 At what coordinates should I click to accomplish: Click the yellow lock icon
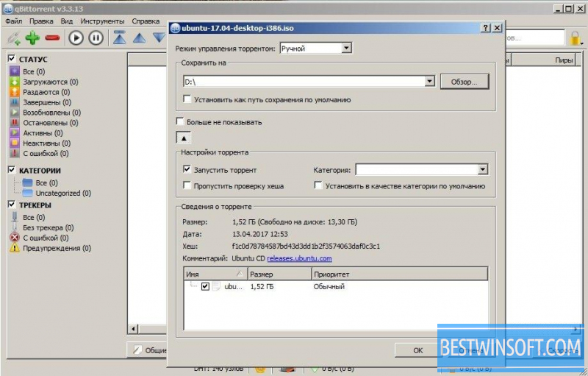[x=575, y=38]
